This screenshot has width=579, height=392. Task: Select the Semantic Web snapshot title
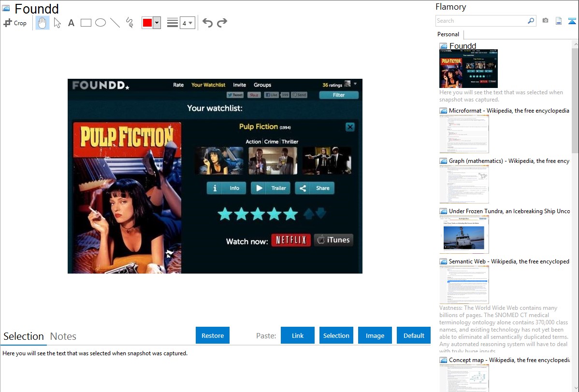click(509, 261)
